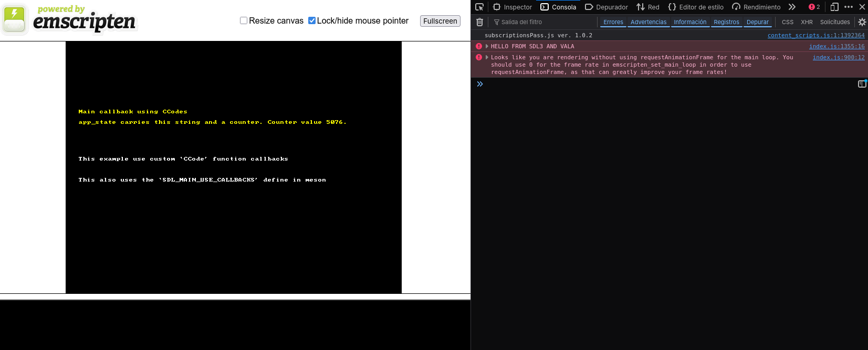Uncheck Lock/hide mouse pointer
The height and width of the screenshot is (350, 868).
(x=312, y=20)
